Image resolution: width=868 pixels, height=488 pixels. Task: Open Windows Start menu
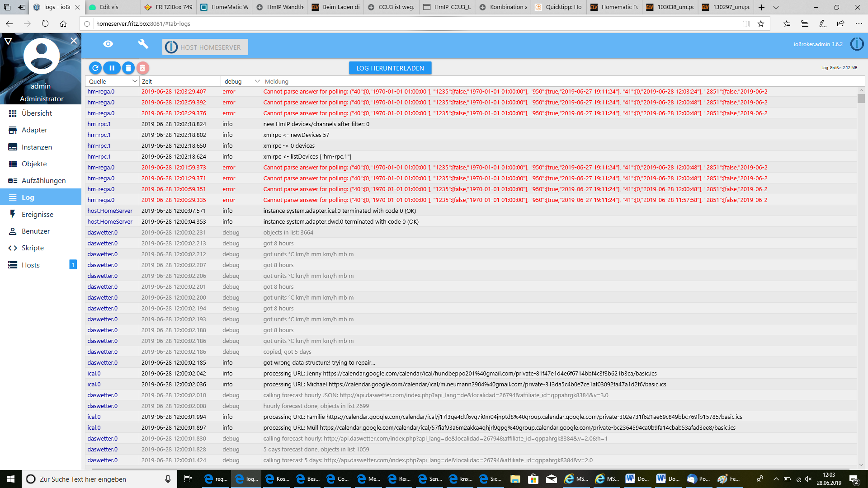tap(11, 479)
